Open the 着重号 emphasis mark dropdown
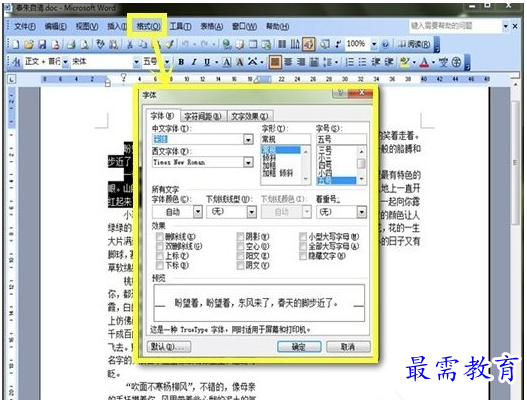This screenshot has height=400, width=527. 362,212
